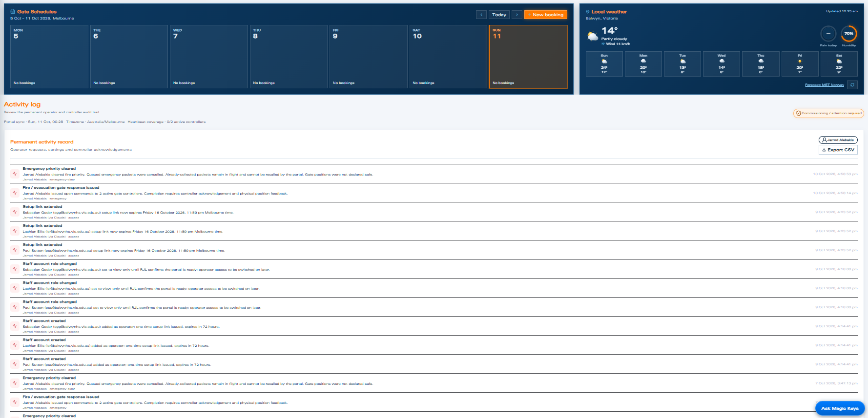Image resolution: width=868 pixels, height=418 pixels.
Task: Click the activity icon for the 10 Oct Fire / evacuation entry
Action: 15,193
